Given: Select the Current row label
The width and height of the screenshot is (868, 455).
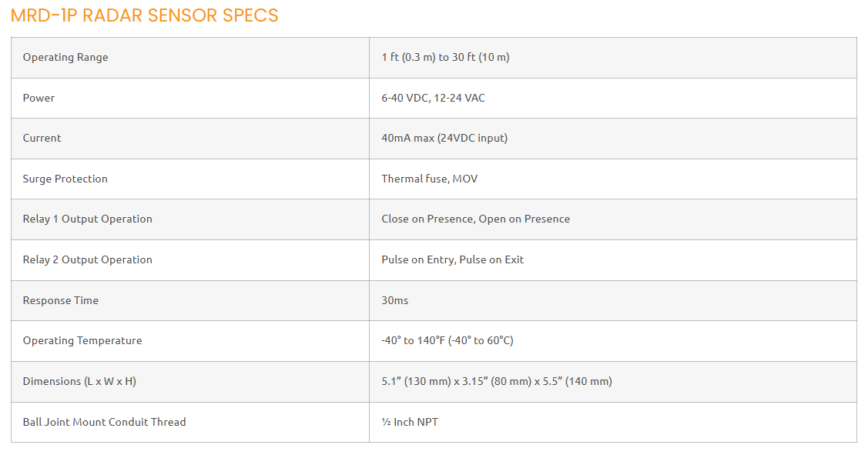Looking at the screenshot, I should click(42, 139).
